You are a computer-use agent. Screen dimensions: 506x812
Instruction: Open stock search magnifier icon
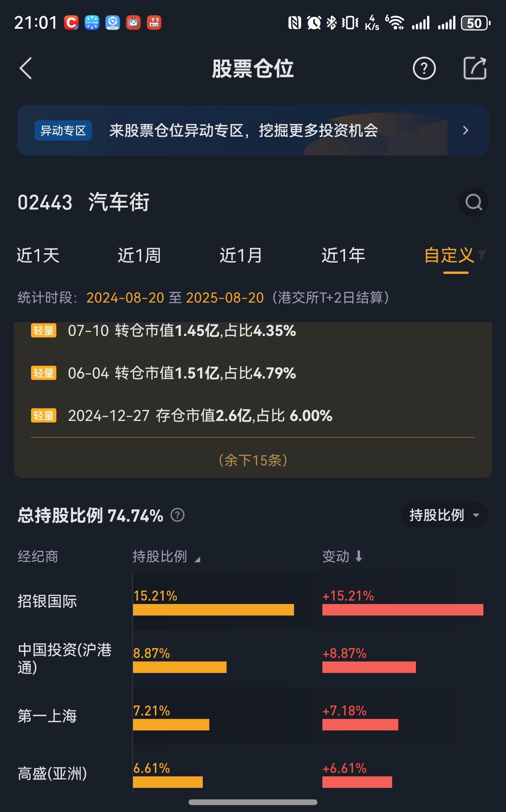pyautogui.click(x=473, y=202)
